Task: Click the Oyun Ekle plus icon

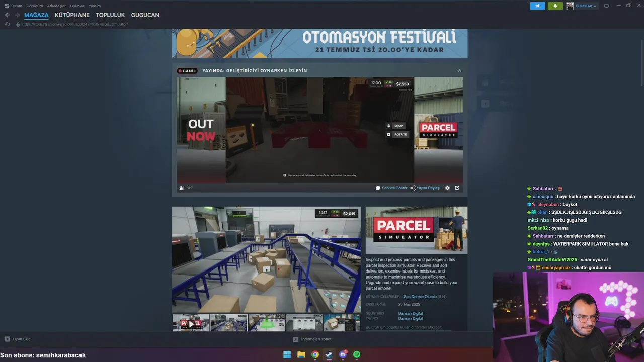Action: [x=7, y=339]
